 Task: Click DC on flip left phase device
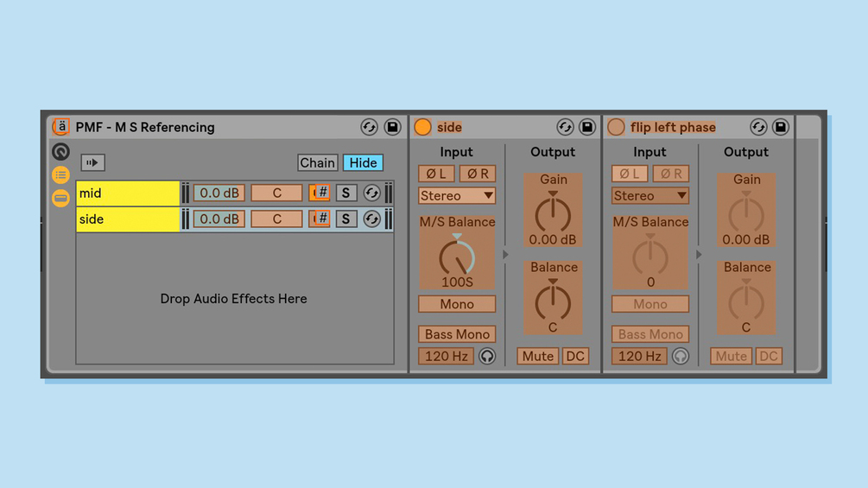point(769,357)
